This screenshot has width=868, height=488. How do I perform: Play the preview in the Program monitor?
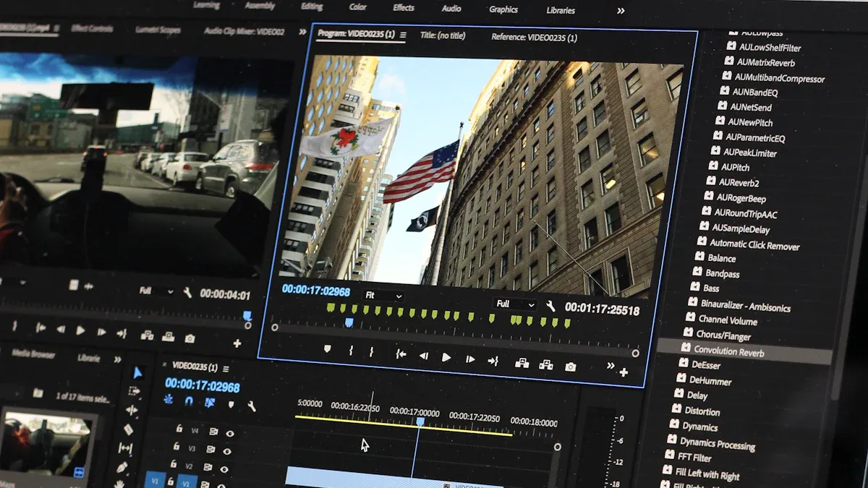pos(446,356)
